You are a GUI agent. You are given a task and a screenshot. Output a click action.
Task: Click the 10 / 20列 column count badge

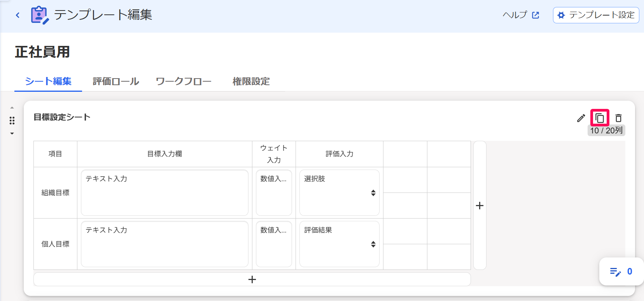tap(606, 131)
